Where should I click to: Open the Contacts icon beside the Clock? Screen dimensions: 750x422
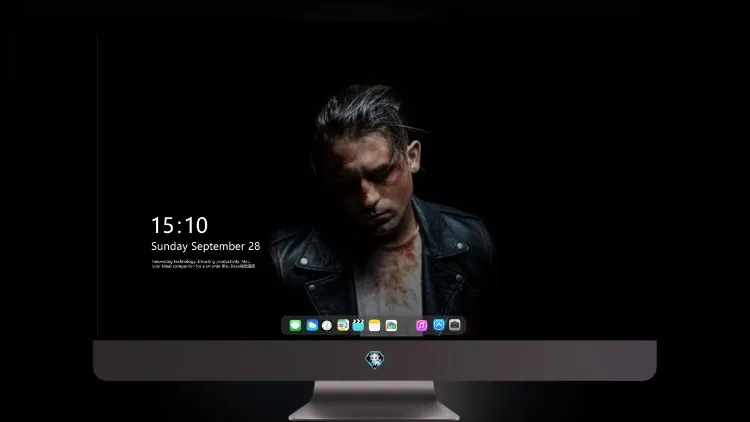pyautogui.click(x=343, y=325)
